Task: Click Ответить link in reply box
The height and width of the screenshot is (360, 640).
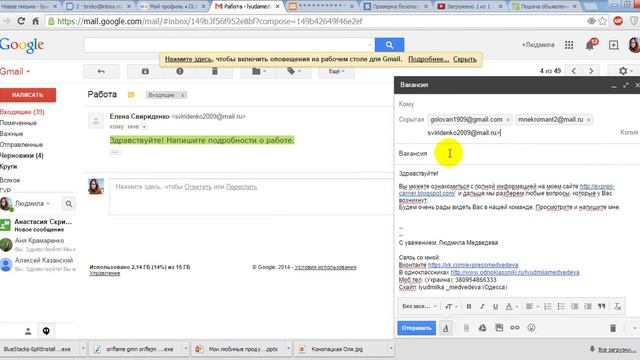Action: (198, 187)
